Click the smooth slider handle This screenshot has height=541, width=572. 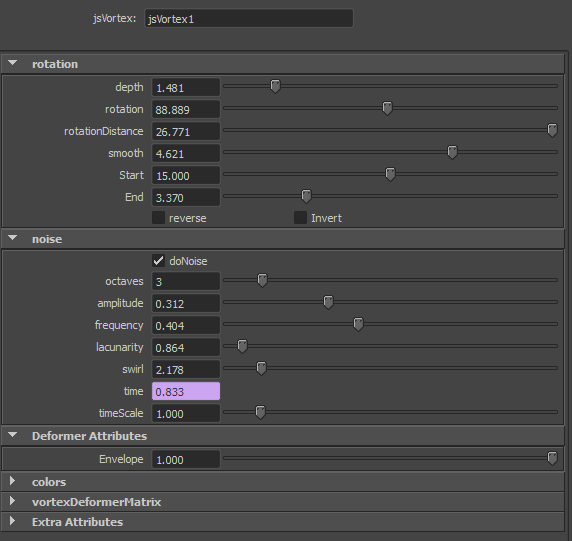(x=452, y=152)
